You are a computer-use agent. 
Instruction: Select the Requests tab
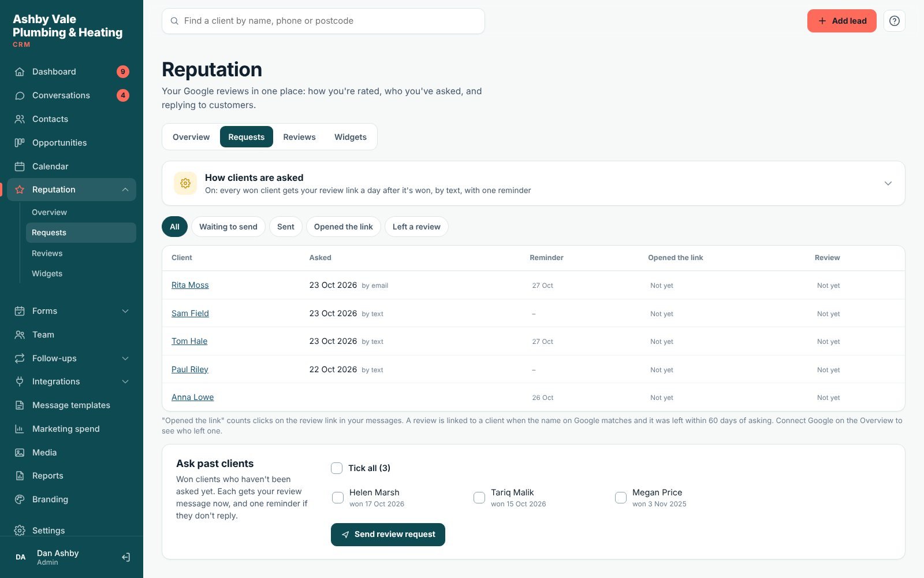pyautogui.click(x=247, y=137)
